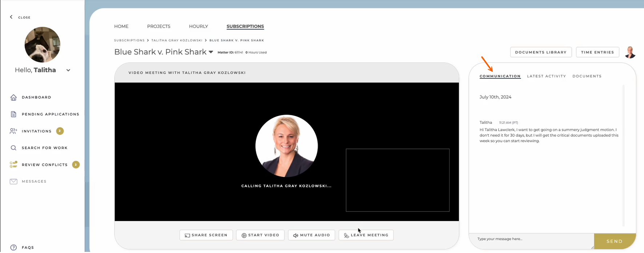Send the message
Image resolution: width=644 pixels, height=253 pixels.
click(615, 241)
